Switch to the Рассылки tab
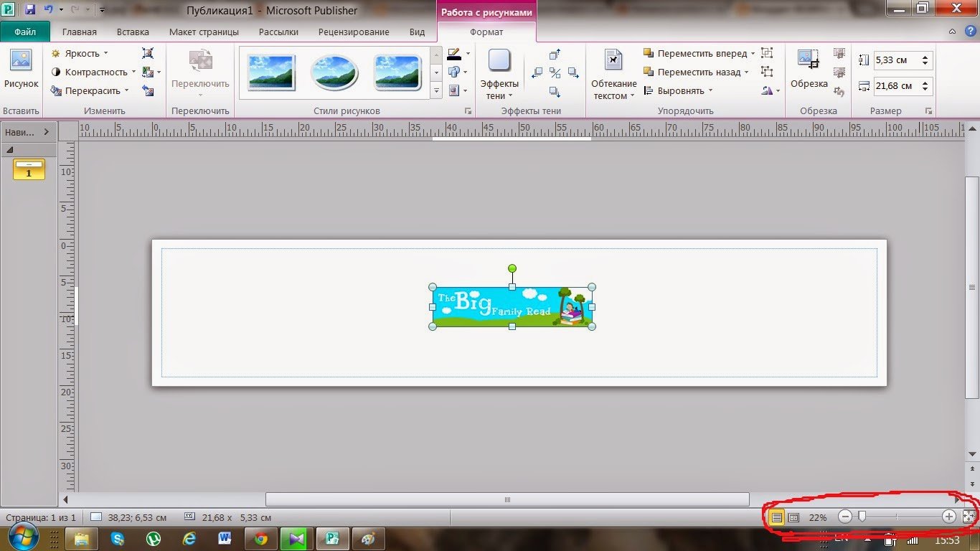This screenshot has height=551, width=980. coord(278,32)
